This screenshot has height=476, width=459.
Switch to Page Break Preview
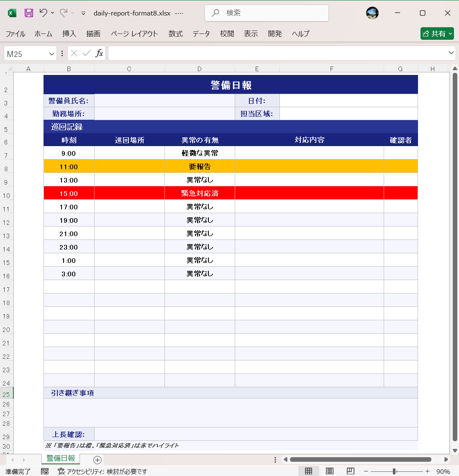tap(350, 471)
